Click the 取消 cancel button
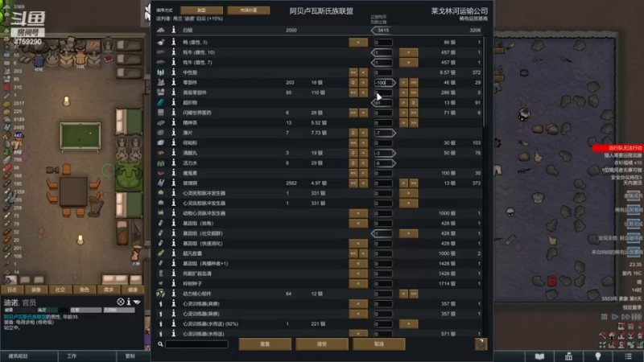 (x=379, y=344)
